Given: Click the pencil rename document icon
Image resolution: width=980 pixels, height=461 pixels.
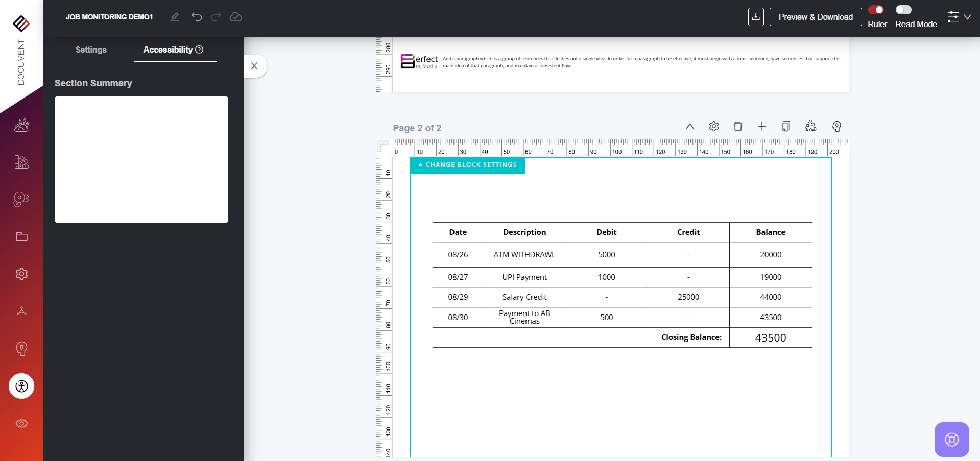Looking at the screenshot, I should (175, 17).
